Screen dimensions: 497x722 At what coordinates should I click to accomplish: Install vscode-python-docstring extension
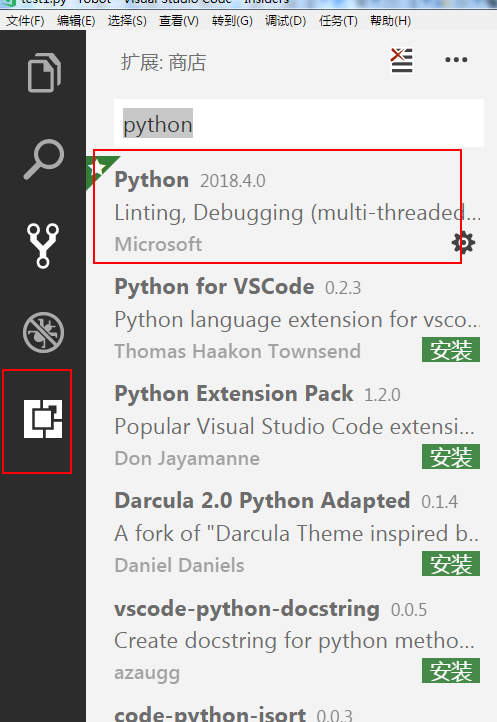(x=451, y=671)
